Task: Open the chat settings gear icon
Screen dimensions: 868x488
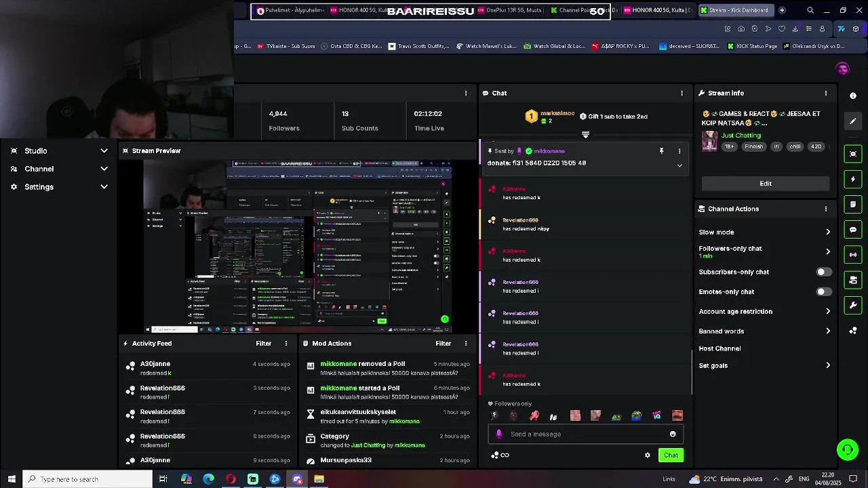Action: tap(648, 455)
